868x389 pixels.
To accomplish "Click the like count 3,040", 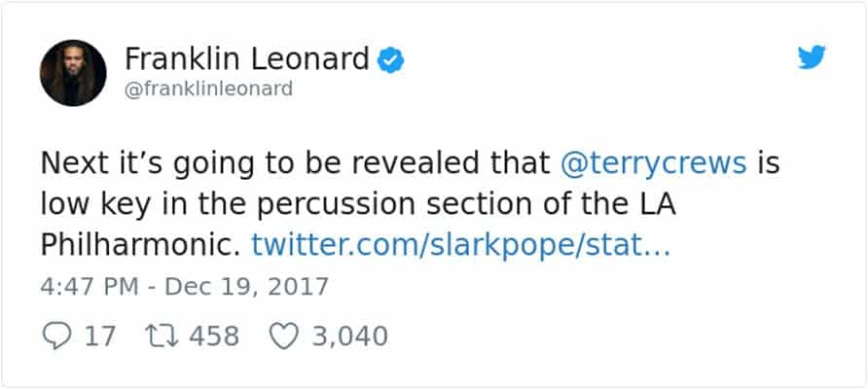I will coord(349,336).
